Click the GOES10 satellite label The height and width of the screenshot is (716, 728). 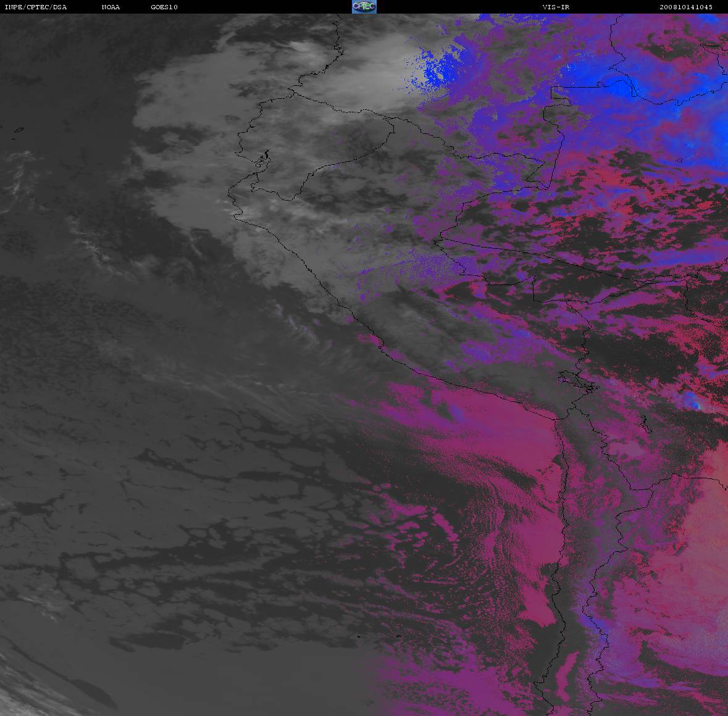point(164,7)
